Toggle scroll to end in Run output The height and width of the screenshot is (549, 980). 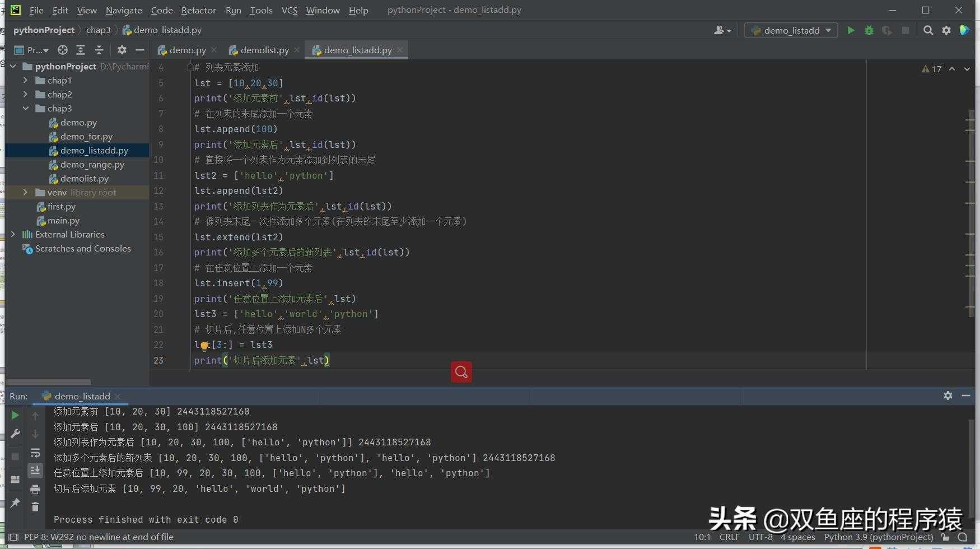coord(35,471)
